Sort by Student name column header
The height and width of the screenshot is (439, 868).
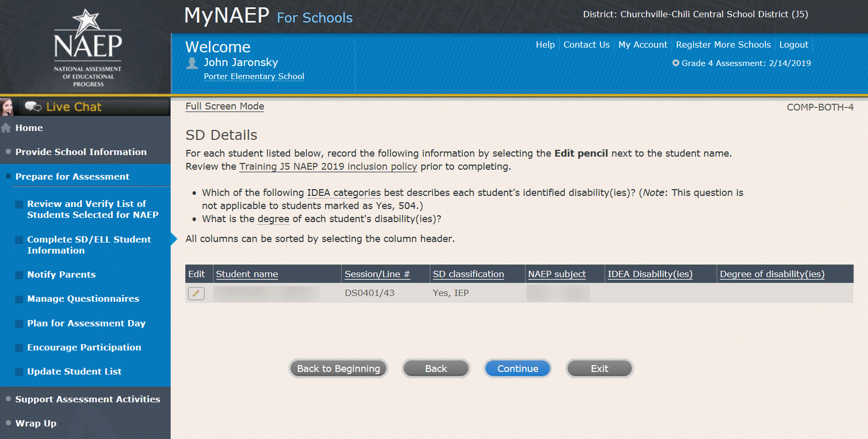(x=247, y=274)
